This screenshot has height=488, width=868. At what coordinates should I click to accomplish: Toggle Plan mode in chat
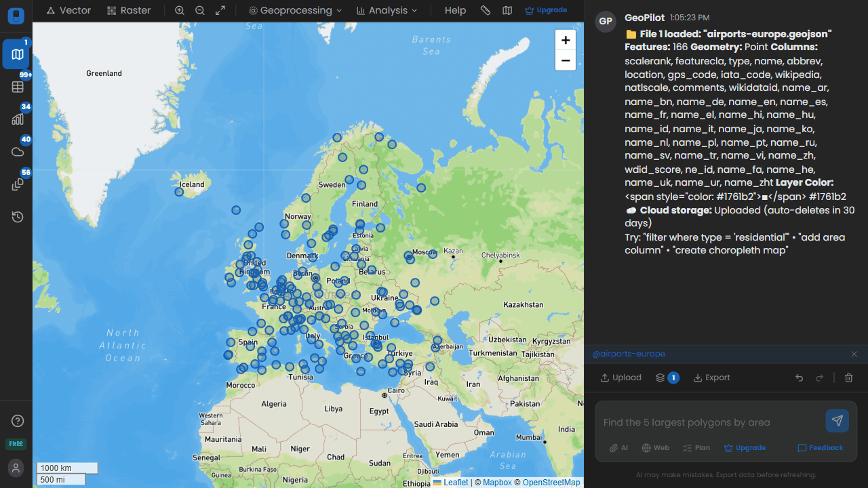(696, 447)
